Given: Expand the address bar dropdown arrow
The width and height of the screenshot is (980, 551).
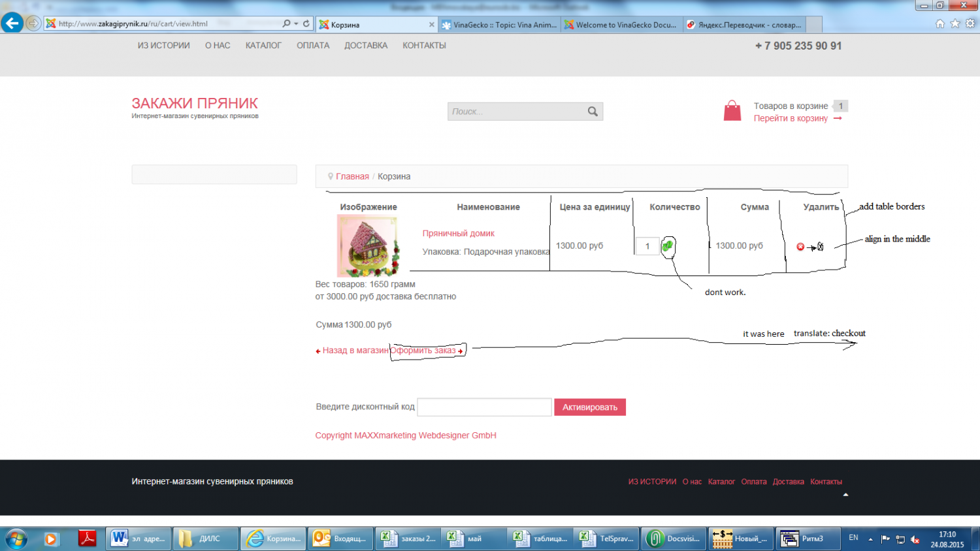Looking at the screenshot, I should click(296, 24).
